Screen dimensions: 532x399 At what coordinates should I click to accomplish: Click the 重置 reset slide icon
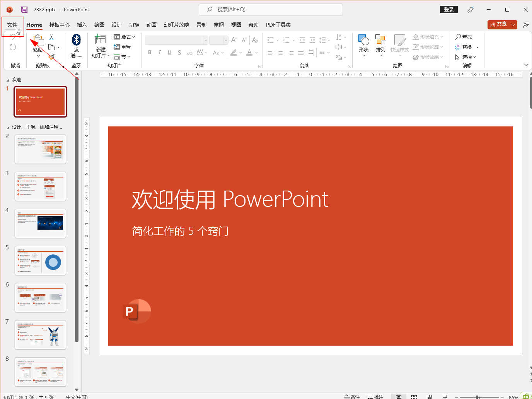pyautogui.click(x=117, y=47)
